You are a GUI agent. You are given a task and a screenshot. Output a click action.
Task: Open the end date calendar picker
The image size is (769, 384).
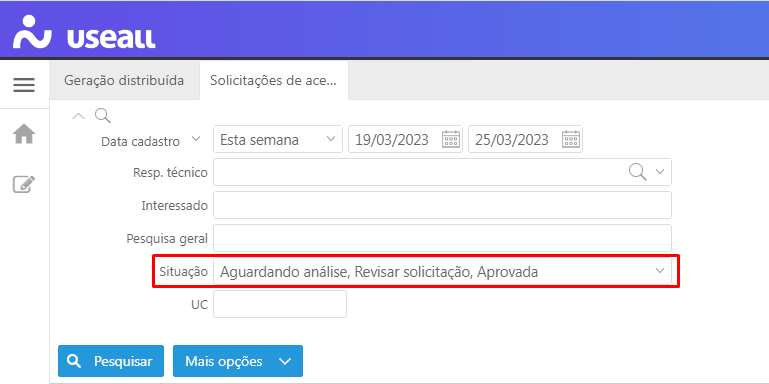click(571, 139)
